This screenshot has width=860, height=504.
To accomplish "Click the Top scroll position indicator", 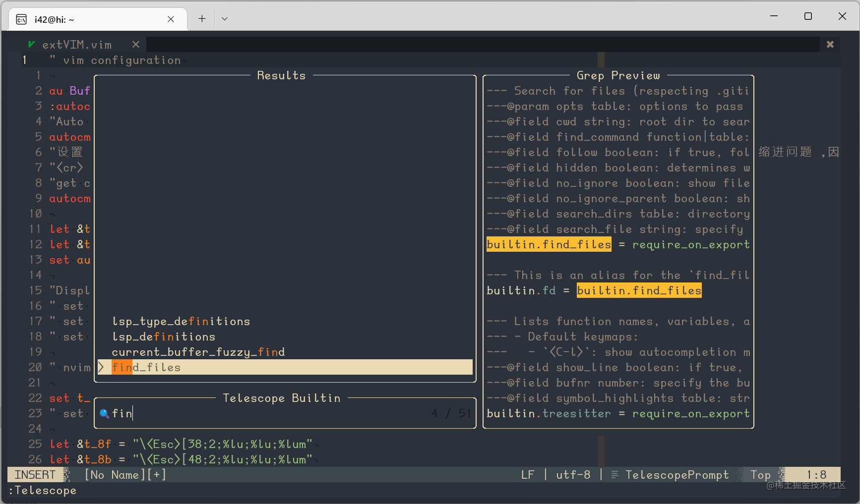I will tap(760, 475).
